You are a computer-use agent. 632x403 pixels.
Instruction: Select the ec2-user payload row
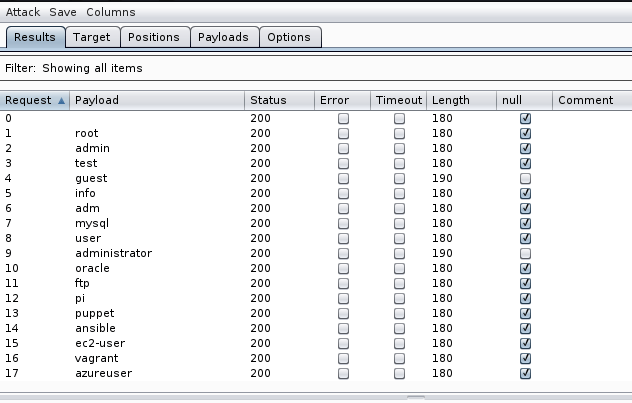pyautogui.click(x=100, y=343)
